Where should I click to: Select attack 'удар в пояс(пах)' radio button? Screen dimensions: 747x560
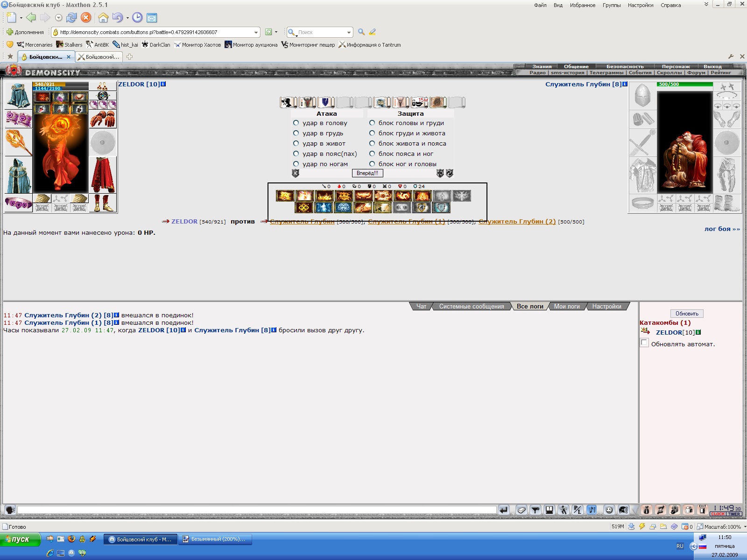pos(296,154)
